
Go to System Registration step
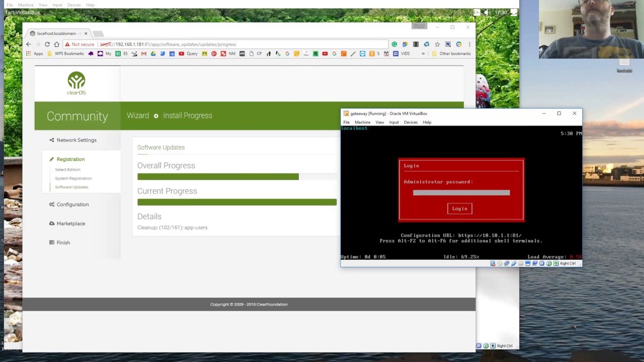point(73,178)
